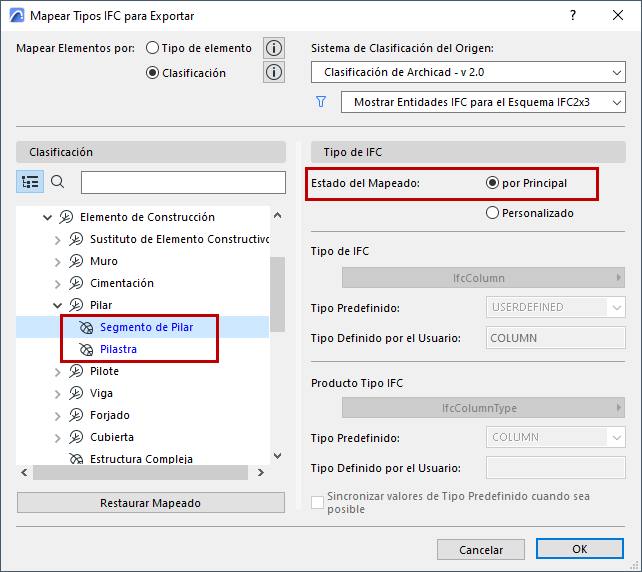The image size is (642, 572).
Task: Select Cimentación tree item
Action: [122, 283]
